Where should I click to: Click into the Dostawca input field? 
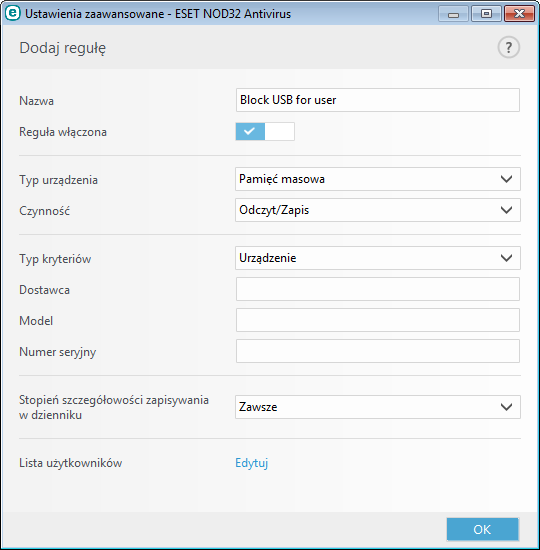tap(378, 289)
